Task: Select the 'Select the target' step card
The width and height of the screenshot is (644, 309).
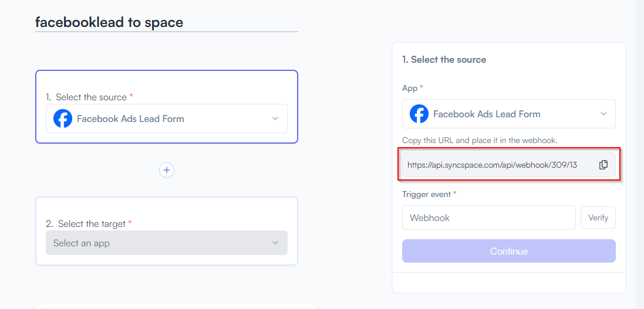Action: click(x=167, y=231)
